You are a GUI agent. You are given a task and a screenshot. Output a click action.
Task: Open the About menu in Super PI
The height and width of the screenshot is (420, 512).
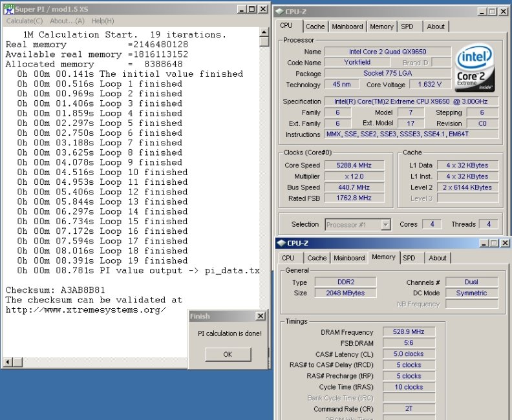pyautogui.click(x=67, y=21)
